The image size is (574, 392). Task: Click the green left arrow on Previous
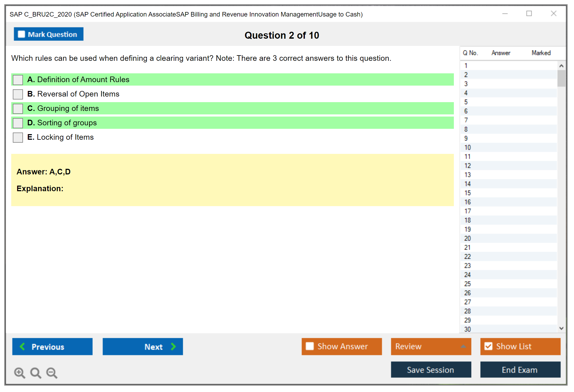[22, 346]
